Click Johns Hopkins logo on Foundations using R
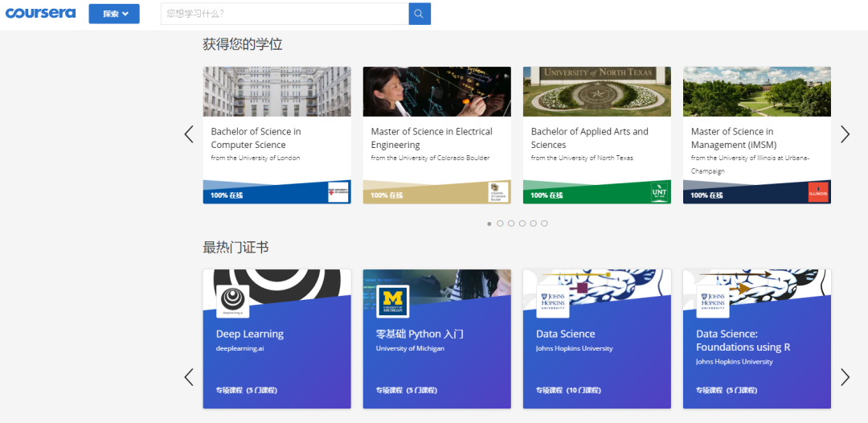This screenshot has height=423, width=868. 712,302
